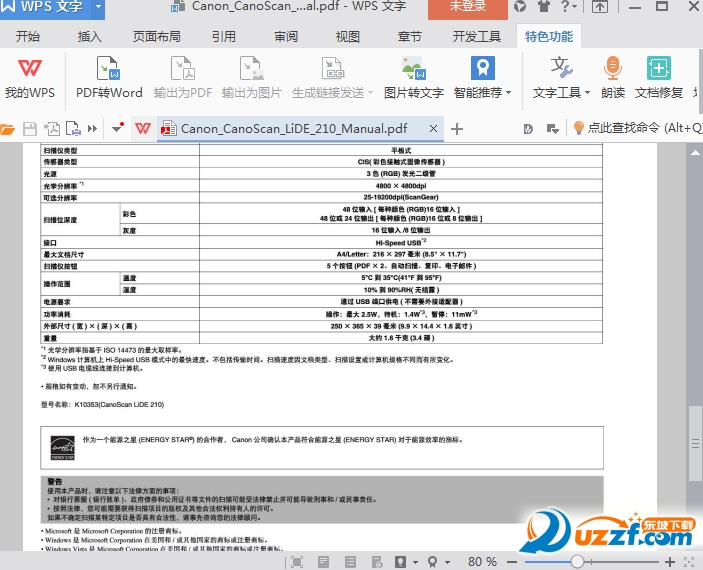Open the 我的WPS icon
Viewport: 703px width, 570px height.
[x=30, y=79]
